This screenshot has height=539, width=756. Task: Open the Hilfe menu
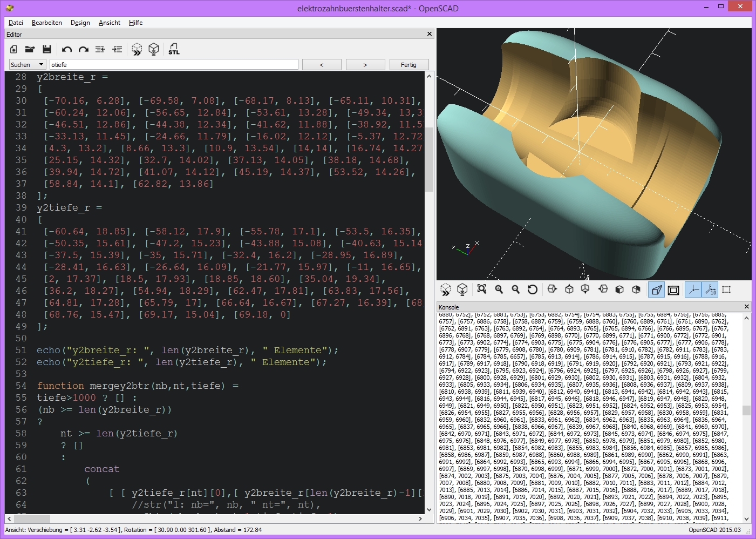pyautogui.click(x=136, y=23)
